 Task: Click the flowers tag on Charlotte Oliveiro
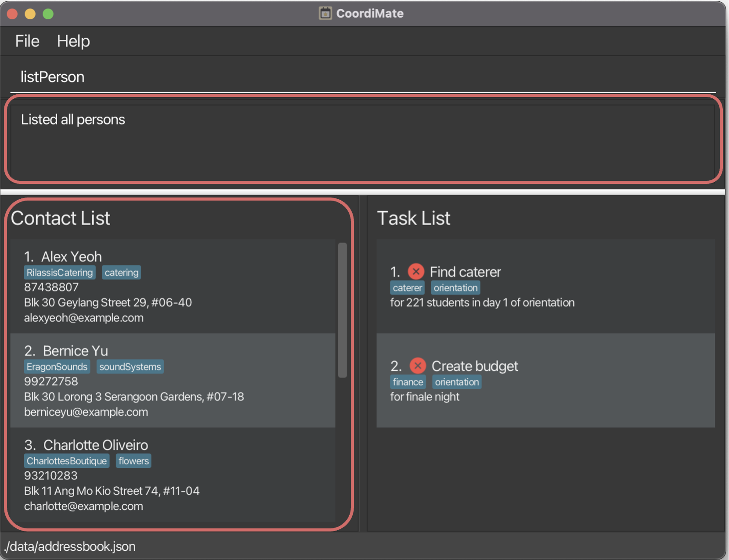134,461
